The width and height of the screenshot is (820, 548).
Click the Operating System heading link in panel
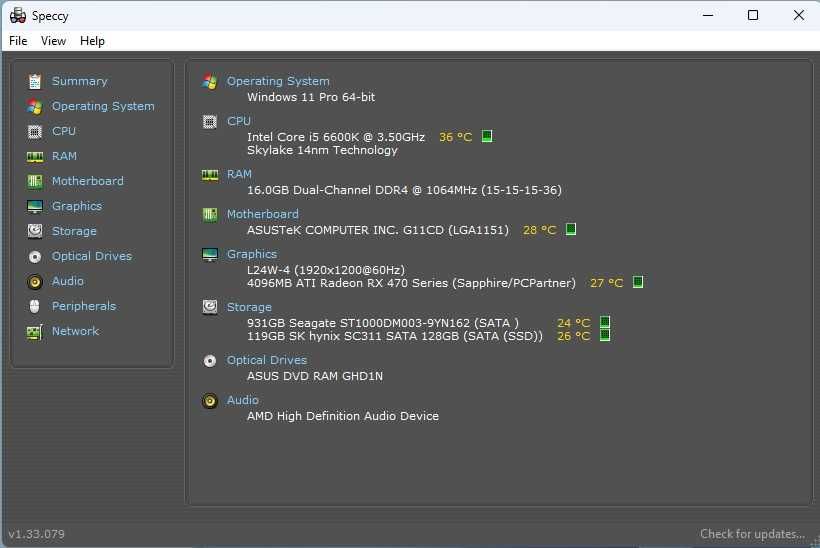(x=278, y=81)
